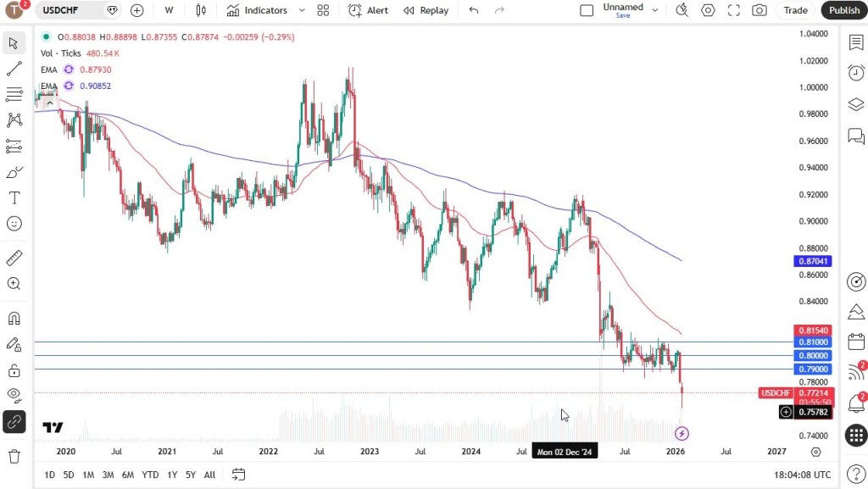This screenshot has width=868, height=489.
Task: Select the 1Y time range tab
Action: point(172,475)
